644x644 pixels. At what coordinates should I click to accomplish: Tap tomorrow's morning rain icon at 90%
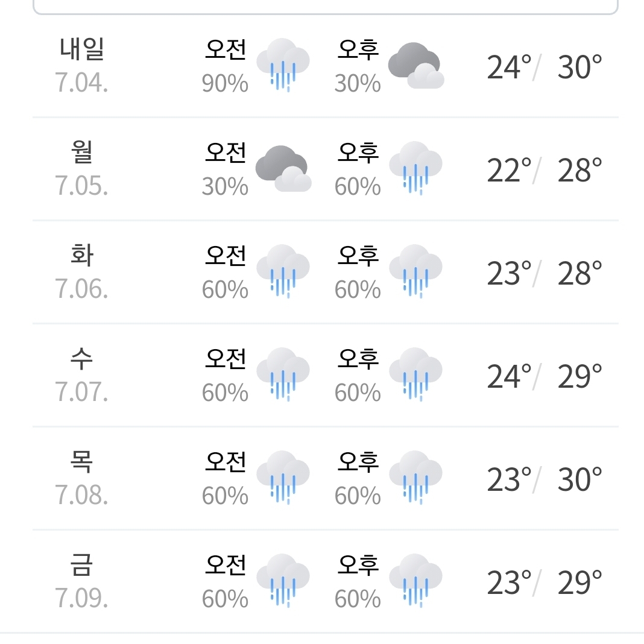[283, 65]
